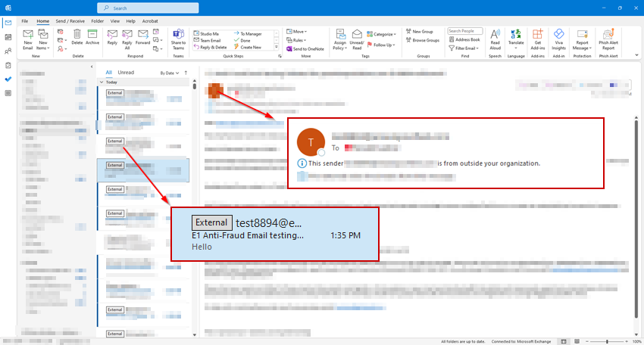Viewport: 644px width, 345px height.
Task: Collapse the ribbon with the chevron
Action: click(636, 55)
